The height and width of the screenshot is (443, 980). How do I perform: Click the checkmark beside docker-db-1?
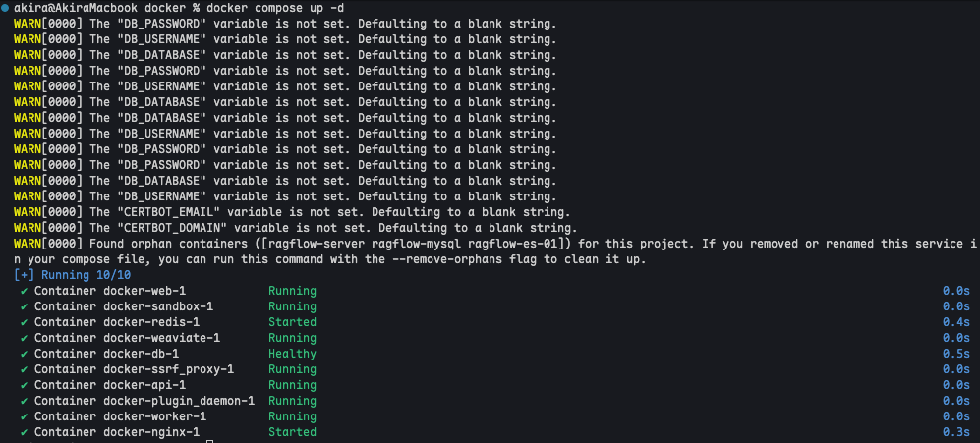(24, 354)
